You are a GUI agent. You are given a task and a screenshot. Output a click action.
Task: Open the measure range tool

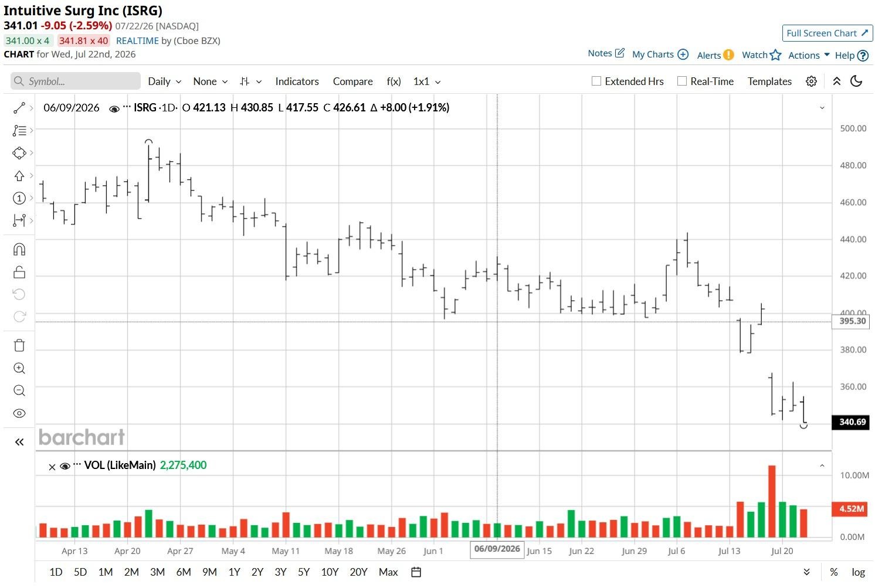[x=19, y=220]
